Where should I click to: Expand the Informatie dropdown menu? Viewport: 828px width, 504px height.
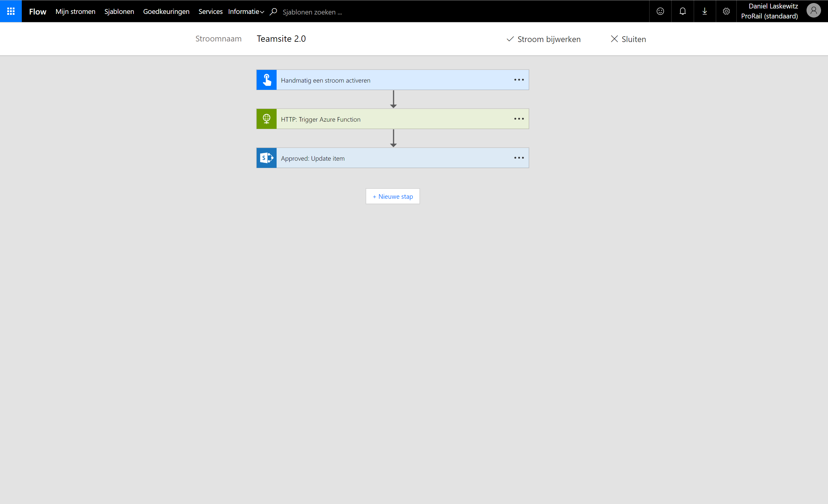[246, 12]
